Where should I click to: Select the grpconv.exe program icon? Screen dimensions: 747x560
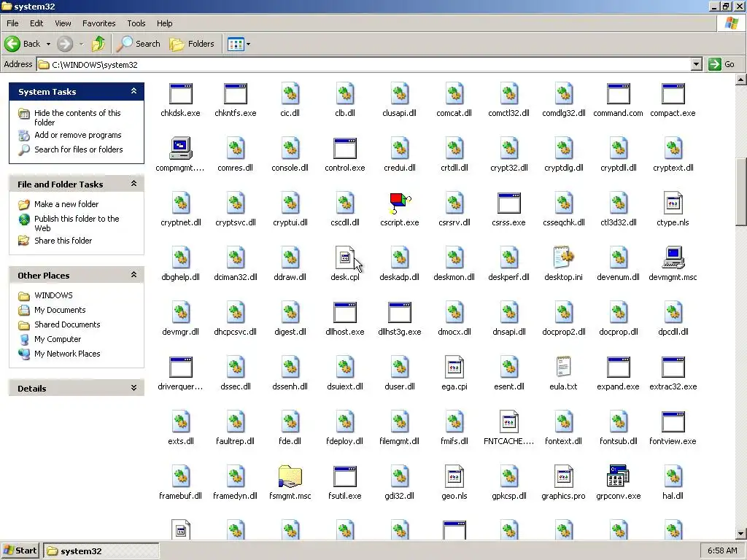click(x=618, y=476)
